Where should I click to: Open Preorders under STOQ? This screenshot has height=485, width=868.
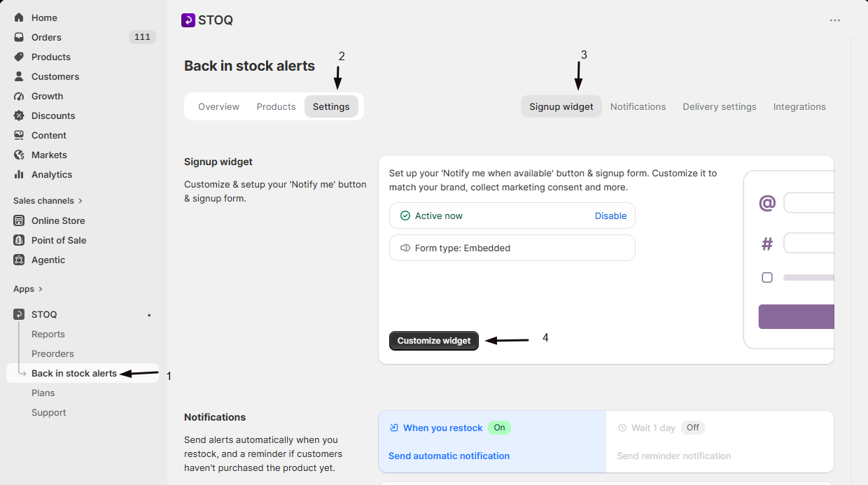click(52, 353)
